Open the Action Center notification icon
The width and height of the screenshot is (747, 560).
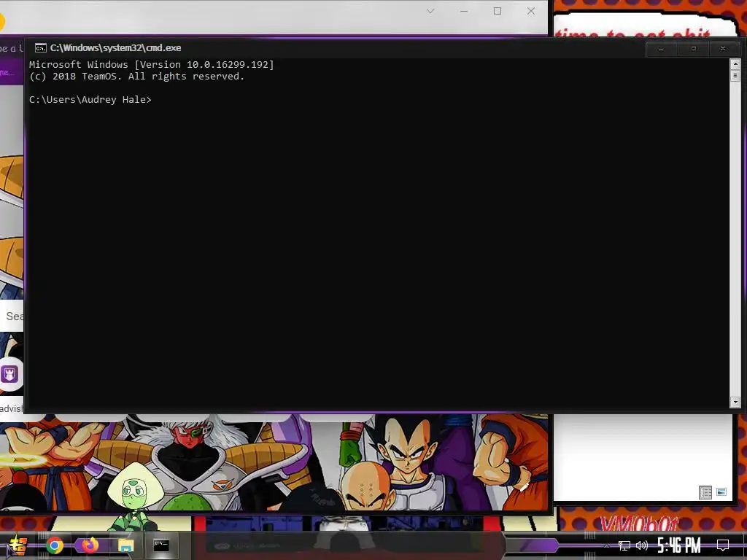point(723,545)
